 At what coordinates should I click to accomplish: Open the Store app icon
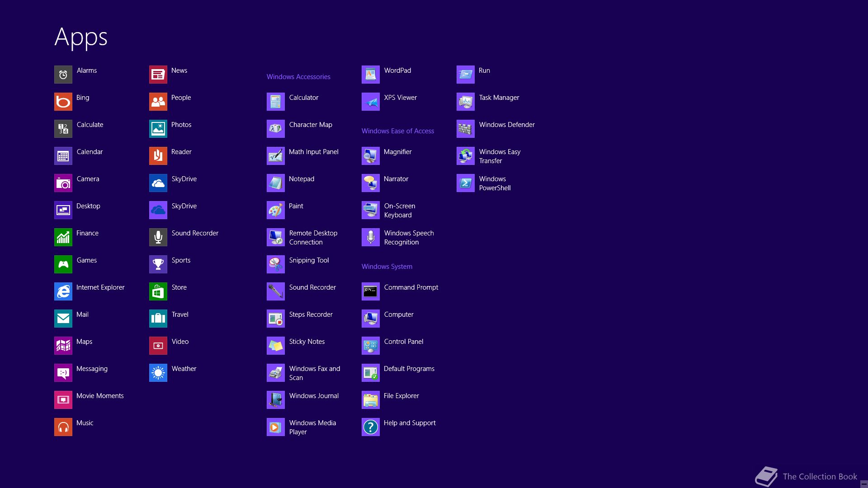[x=158, y=291]
